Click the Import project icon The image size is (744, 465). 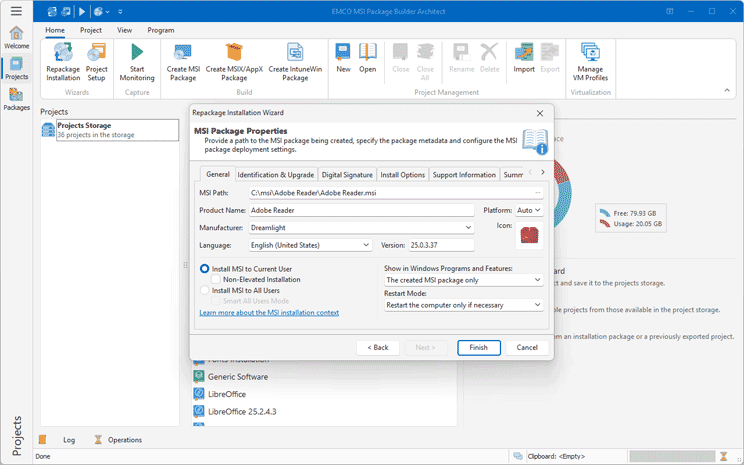tap(524, 54)
